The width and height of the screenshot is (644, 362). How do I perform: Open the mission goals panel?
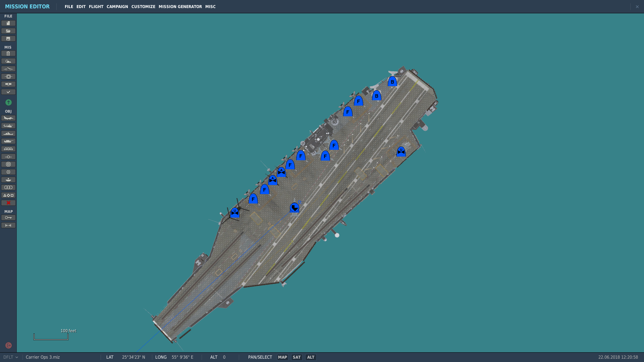(x=8, y=76)
